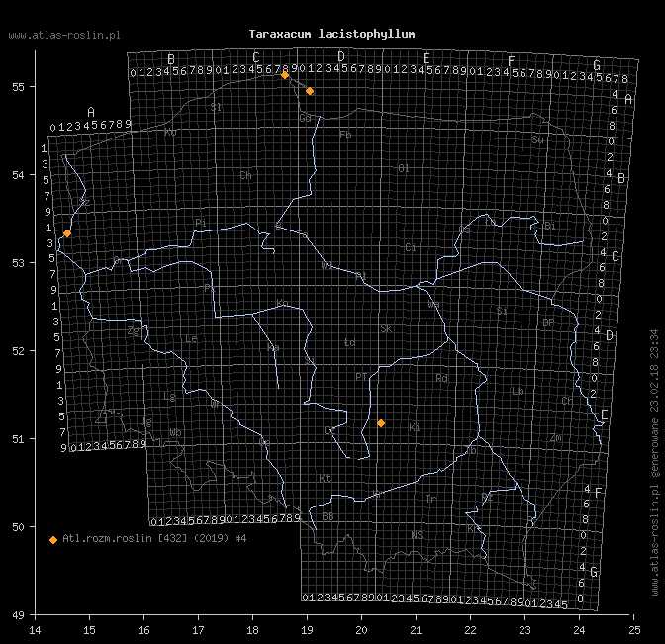Click the 'Eb' region label

tap(345, 135)
